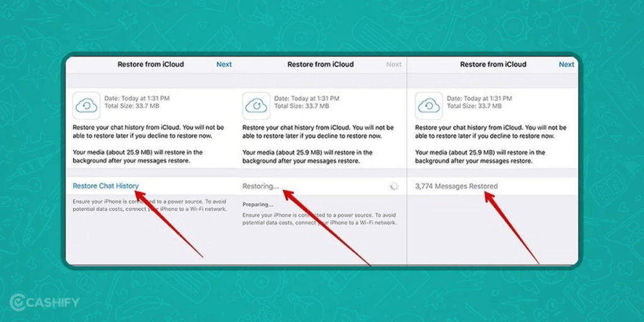644x322 pixels.
Task: Click third panel's Restore from iCloud title
Action: pos(493,65)
